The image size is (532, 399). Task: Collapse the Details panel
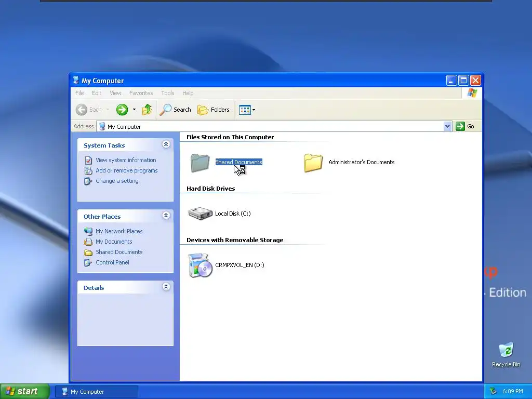pos(166,287)
